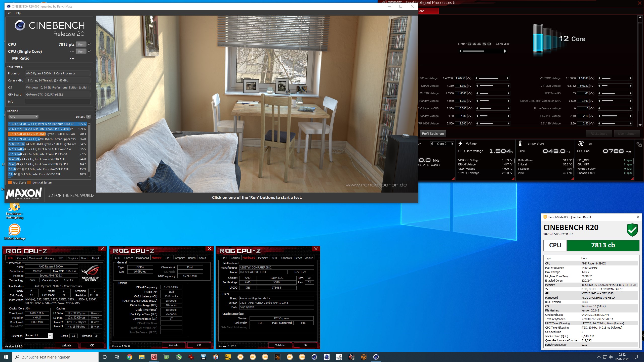Click the BenchMate green verified shield icon
This screenshot has height=362, width=644.
click(632, 230)
